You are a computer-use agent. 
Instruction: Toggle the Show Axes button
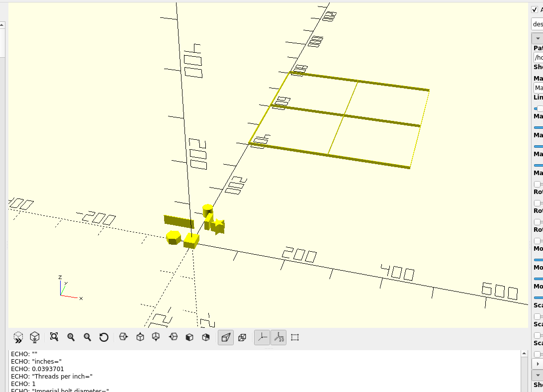(x=262, y=337)
